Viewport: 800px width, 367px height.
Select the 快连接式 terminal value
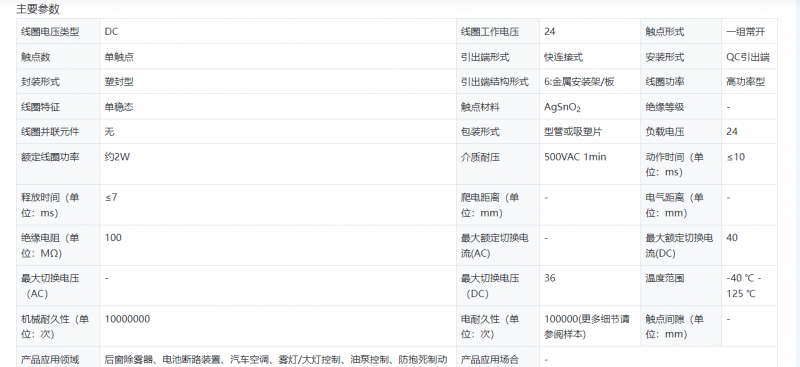tap(563, 57)
